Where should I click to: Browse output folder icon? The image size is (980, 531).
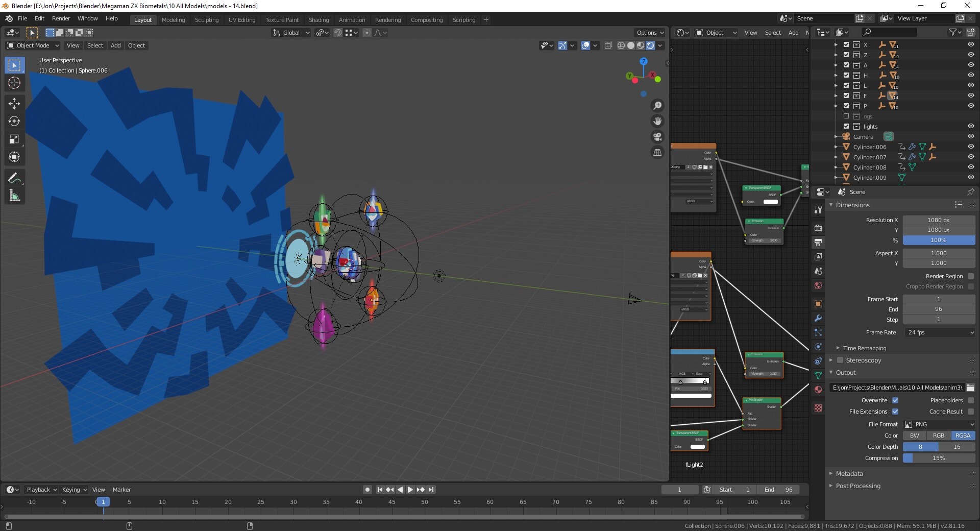coord(970,388)
